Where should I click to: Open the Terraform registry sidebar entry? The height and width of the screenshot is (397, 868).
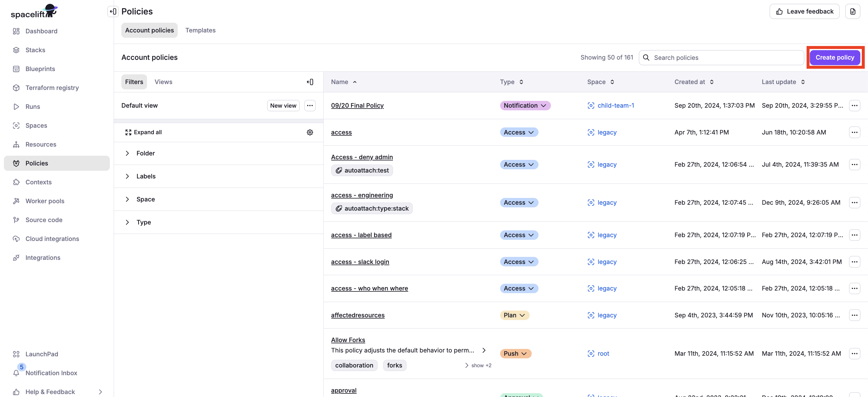coord(52,88)
